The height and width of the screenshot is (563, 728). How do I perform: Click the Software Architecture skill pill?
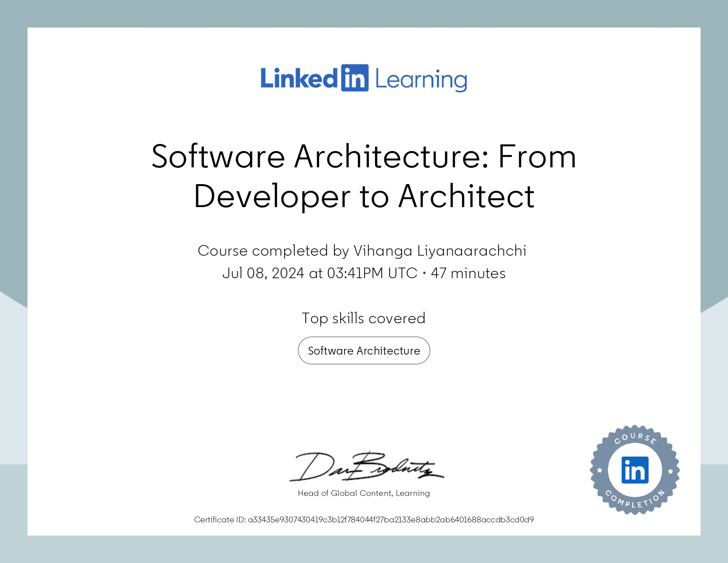(363, 350)
